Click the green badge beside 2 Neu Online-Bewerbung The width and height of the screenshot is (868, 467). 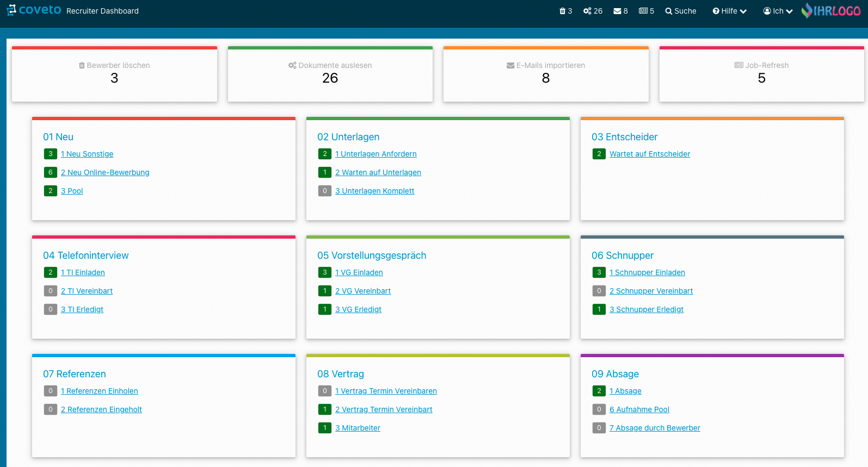coord(51,172)
